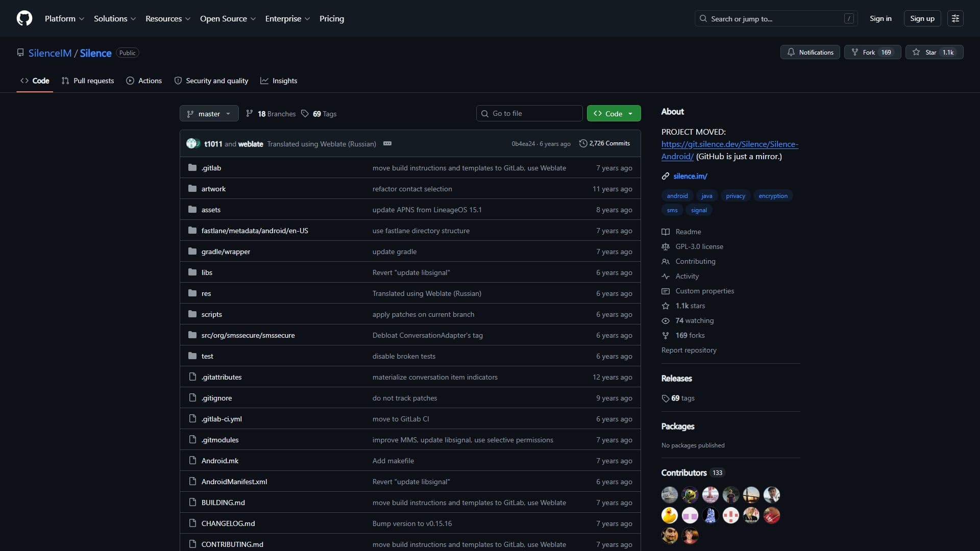The height and width of the screenshot is (551, 980).
Task: Click the Notifications button
Action: click(x=810, y=52)
